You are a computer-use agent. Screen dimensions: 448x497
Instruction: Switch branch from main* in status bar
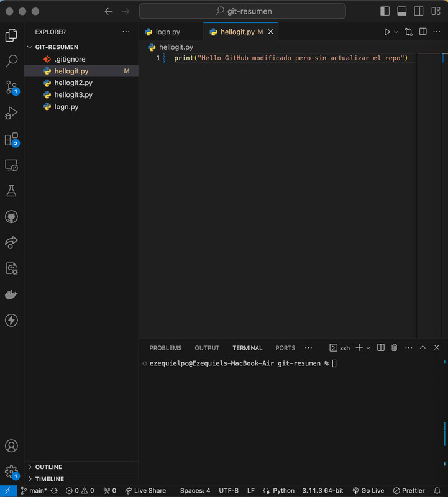pyautogui.click(x=34, y=491)
